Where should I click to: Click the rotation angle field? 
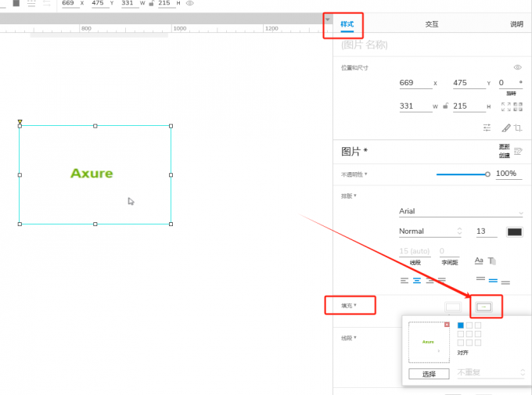coord(510,83)
